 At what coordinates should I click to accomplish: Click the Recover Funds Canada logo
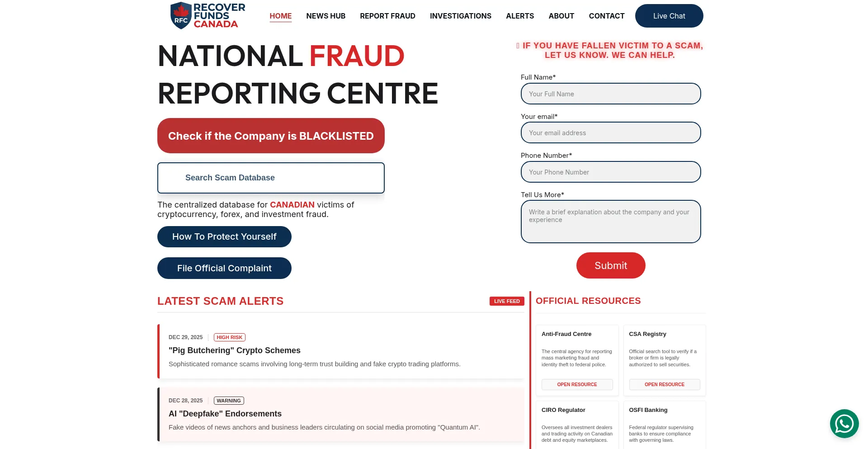[x=208, y=16]
